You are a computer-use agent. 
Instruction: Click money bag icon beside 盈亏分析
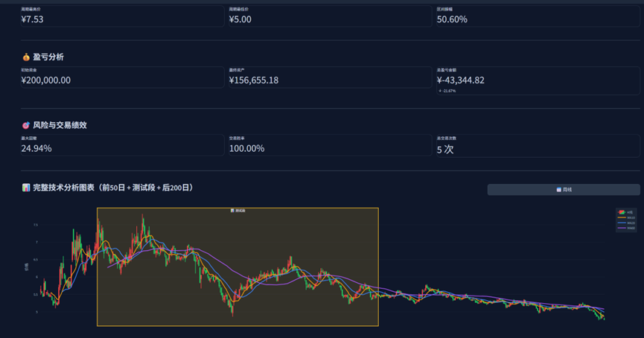pyautogui.click(x=26, y=57)
